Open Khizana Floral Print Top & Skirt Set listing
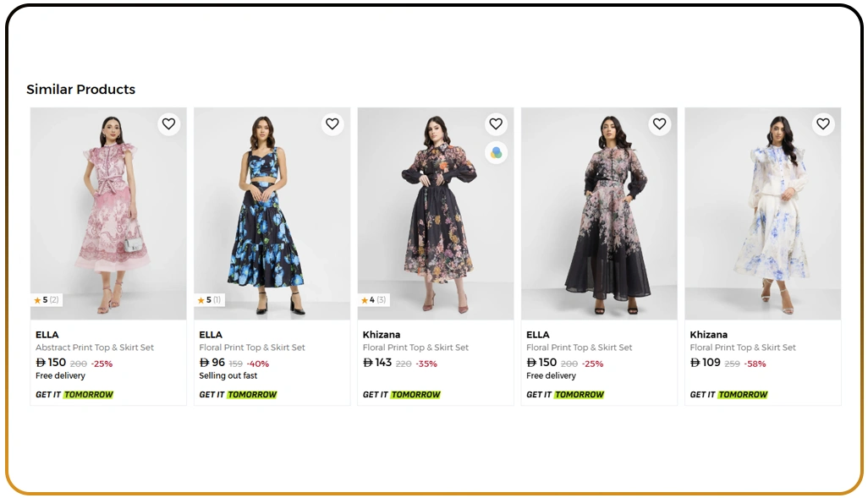 (415, 347)
